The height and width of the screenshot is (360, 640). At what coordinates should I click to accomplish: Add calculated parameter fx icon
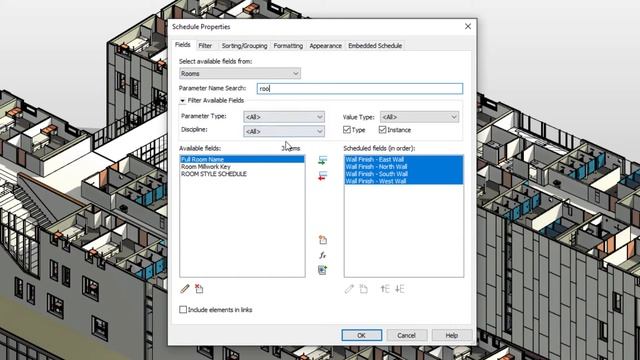[322, 255]
